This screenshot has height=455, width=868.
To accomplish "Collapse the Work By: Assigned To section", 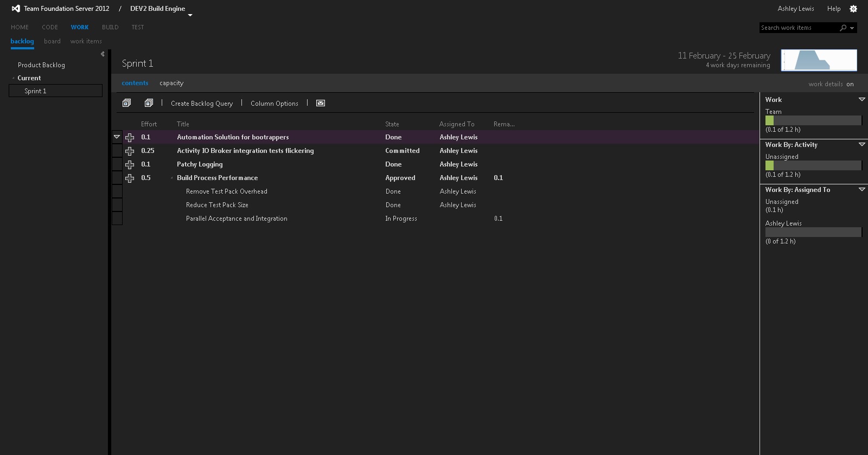I will click(861, 189).
